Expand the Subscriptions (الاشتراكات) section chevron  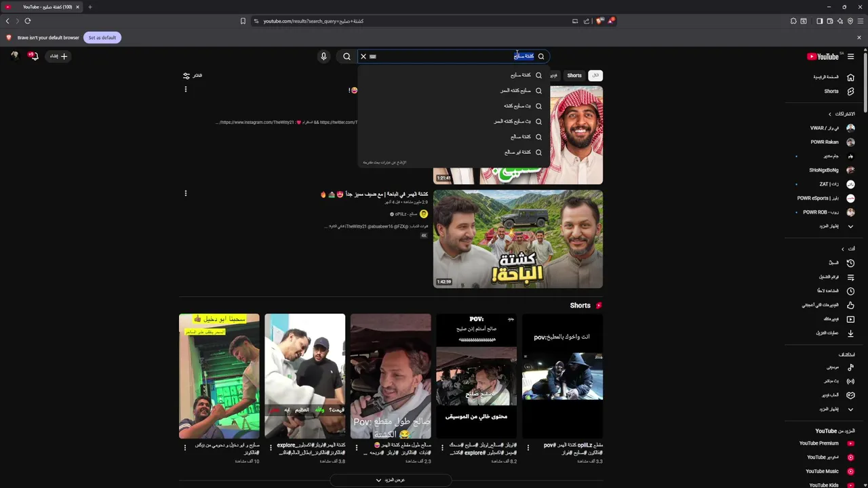(829, 114)
